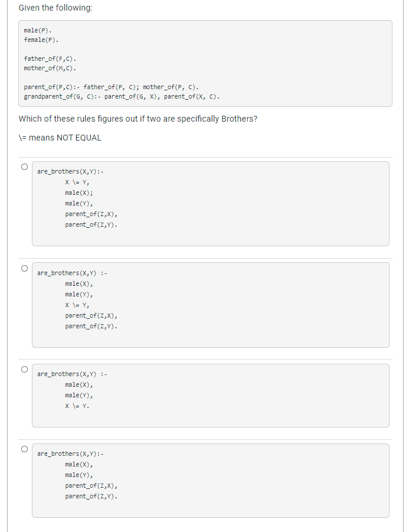Click the code block showing male(P) fact
This screenshot has width=409, height=532.
[x=35, y=30]
